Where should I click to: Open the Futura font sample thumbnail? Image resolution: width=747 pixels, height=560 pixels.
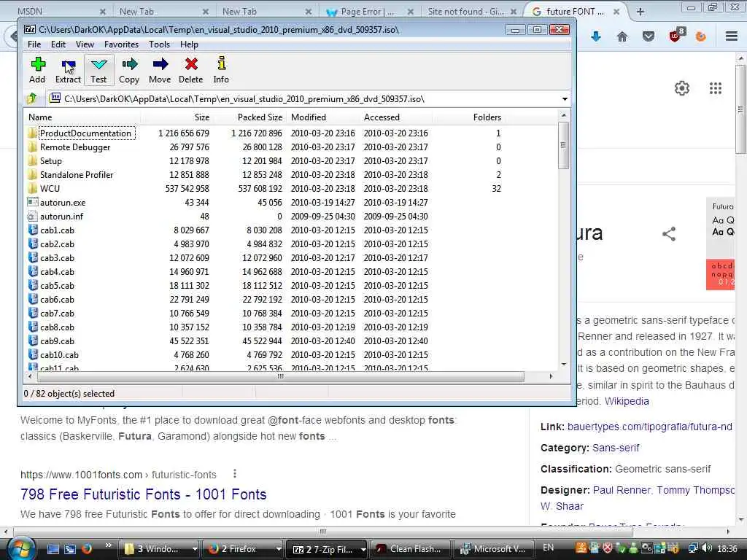[x=721, y=244]
